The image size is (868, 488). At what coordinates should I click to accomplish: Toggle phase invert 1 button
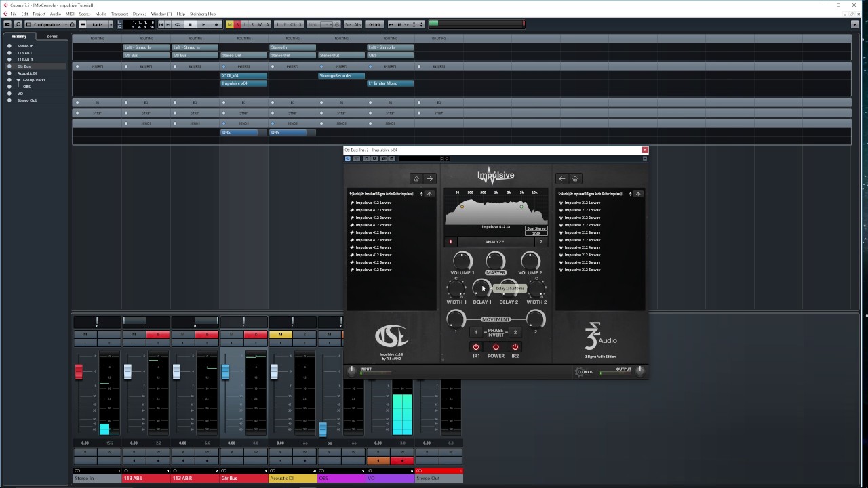[x=476, y=332]
